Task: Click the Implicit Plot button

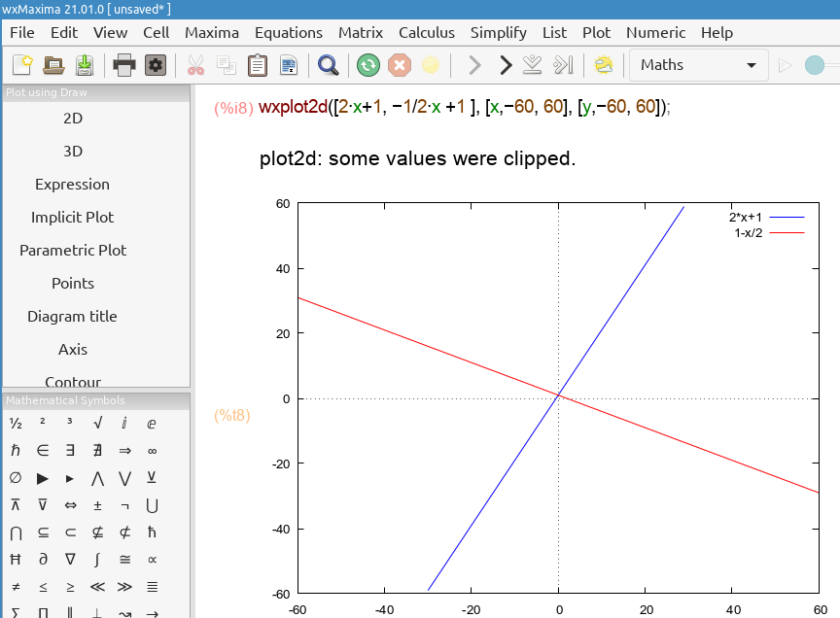Action: click(x=73, y=217)
